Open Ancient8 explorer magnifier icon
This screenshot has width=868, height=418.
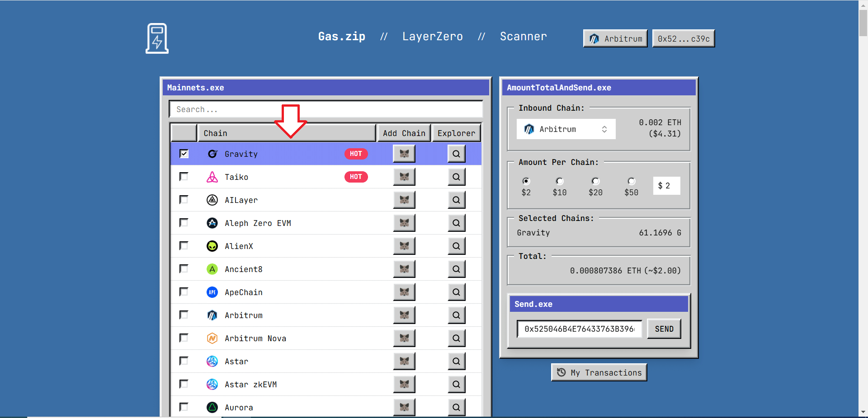click(x=457, y=269)
